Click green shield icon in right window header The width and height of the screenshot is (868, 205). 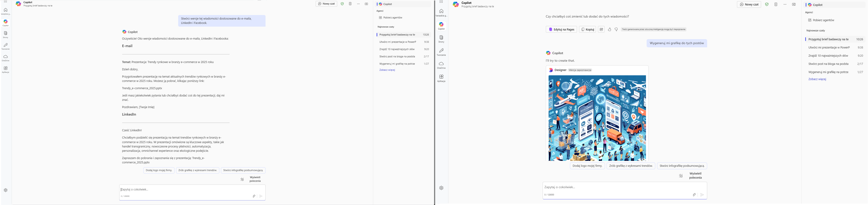[767, 4]
